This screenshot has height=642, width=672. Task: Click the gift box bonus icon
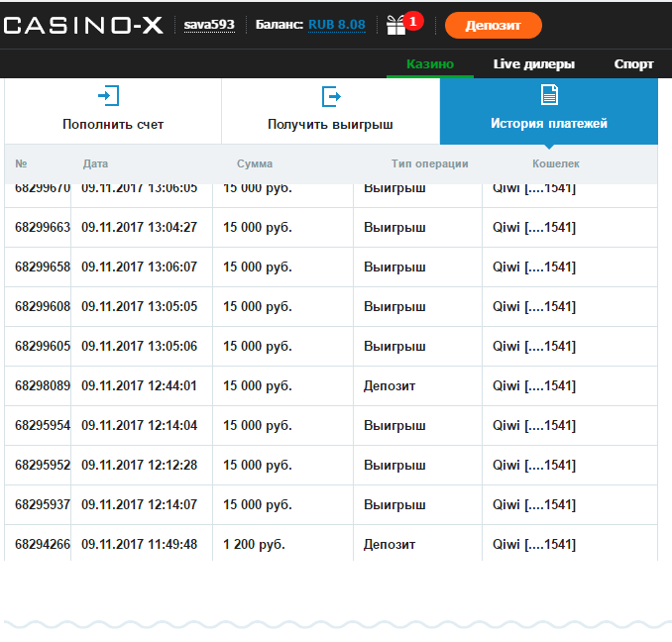coord(396,26)
